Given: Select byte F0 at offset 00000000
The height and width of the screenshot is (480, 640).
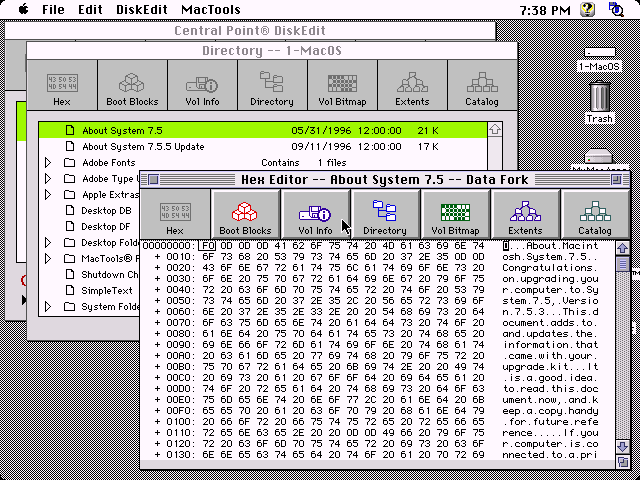Looking at the screenshot, I should click(x=207, y=246).
